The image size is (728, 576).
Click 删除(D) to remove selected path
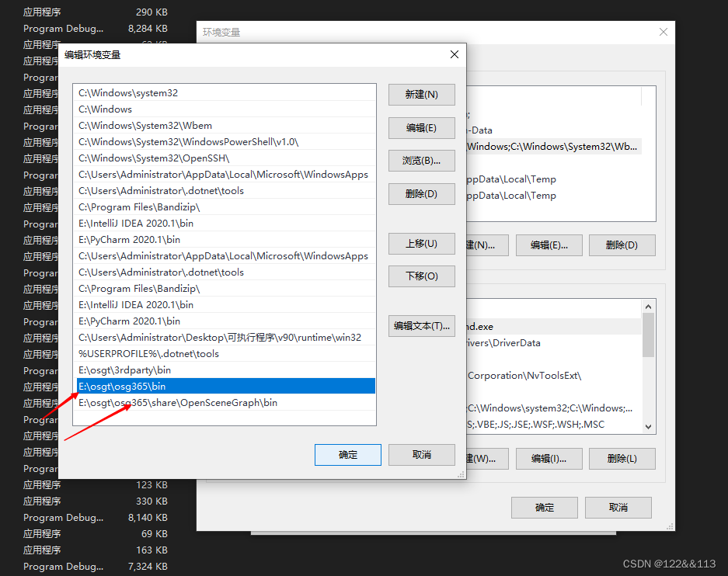click(421, 193)
